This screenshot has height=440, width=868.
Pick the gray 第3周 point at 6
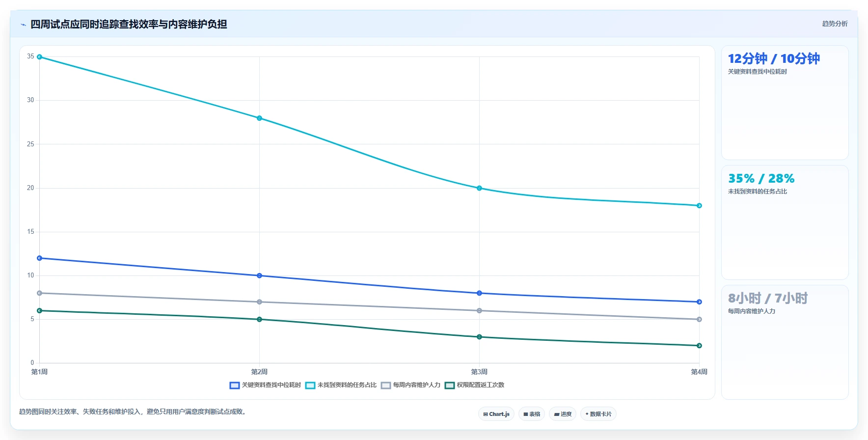[480, 311]
